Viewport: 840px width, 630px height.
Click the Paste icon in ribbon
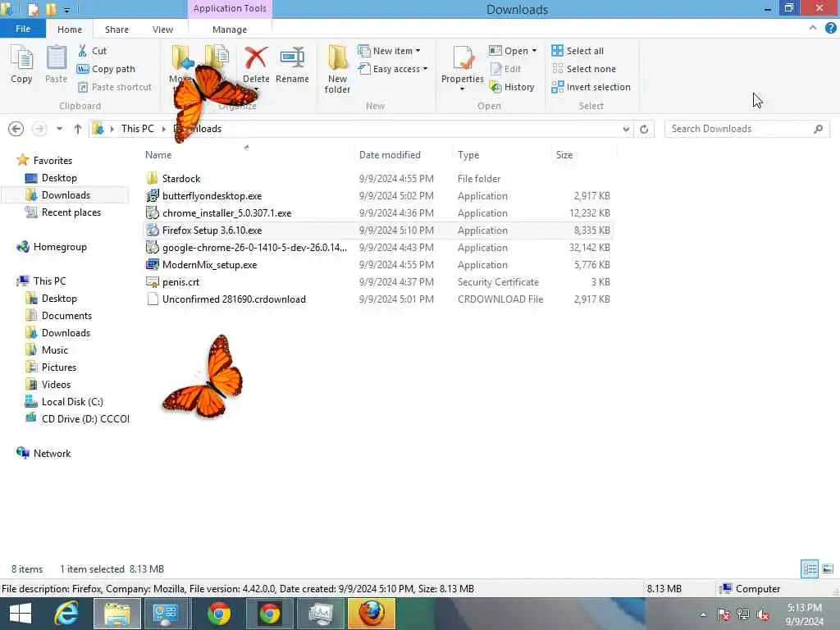[x=56, y=65]
